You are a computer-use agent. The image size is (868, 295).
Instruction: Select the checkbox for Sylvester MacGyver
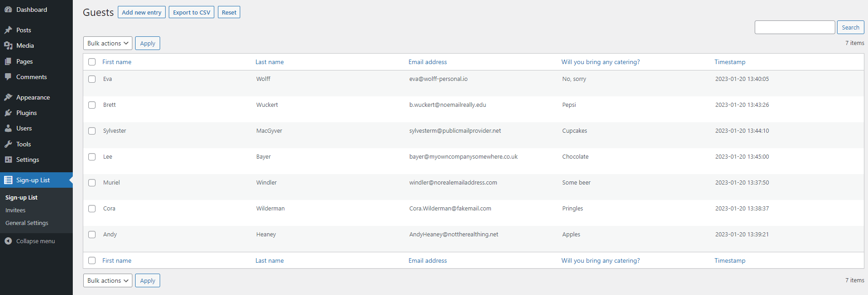92,131
